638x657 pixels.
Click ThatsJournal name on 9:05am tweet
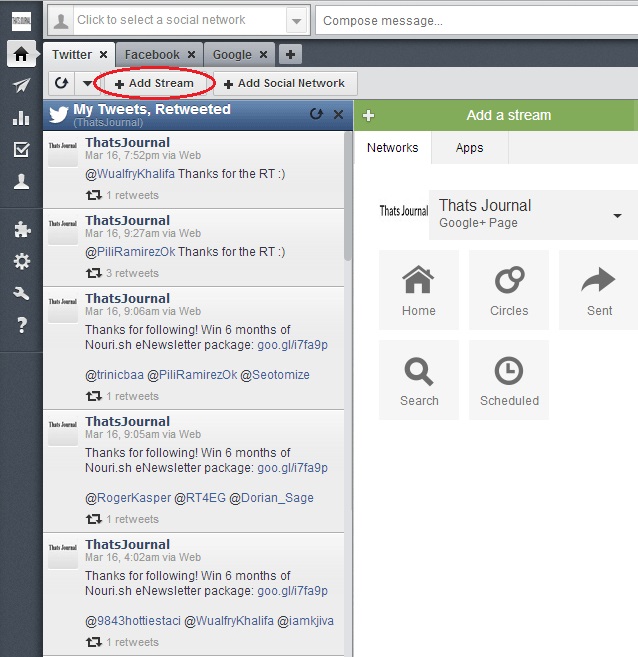pyautogui.click(x=127, y=422)
